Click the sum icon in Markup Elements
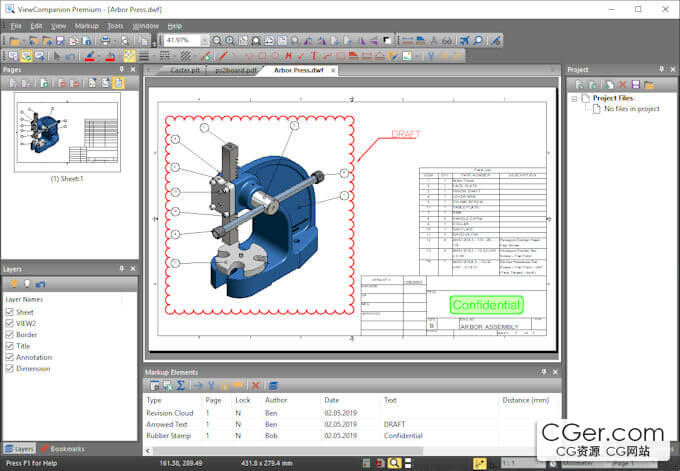The width and height of the screenshot is (680, 471). click(181, 385)
